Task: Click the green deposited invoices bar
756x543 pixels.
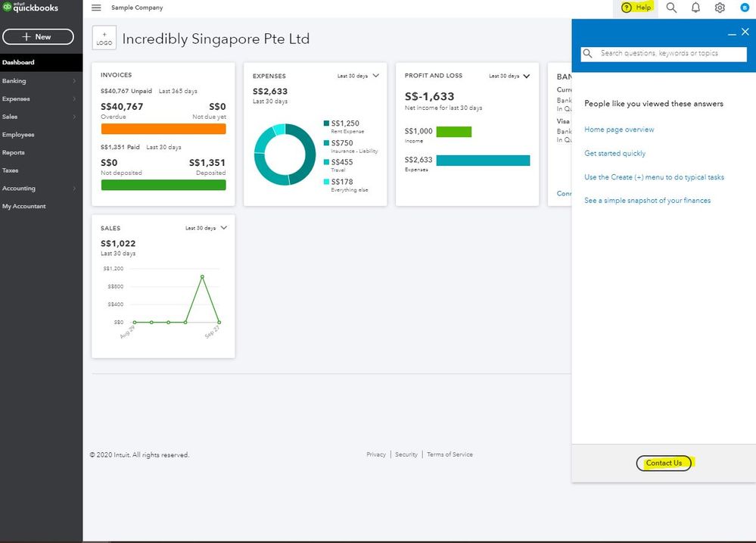Action: pyautogui.click(x=163, y=185)
